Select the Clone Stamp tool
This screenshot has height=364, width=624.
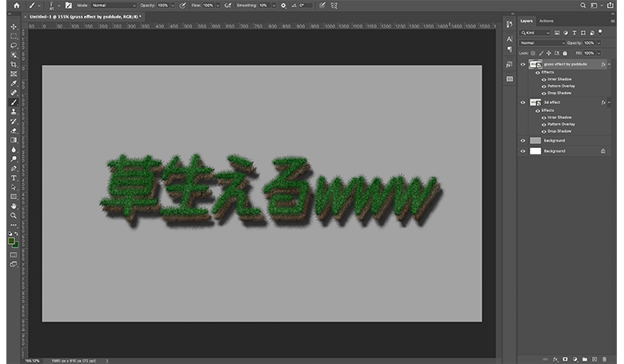click(x=14, y=112)
